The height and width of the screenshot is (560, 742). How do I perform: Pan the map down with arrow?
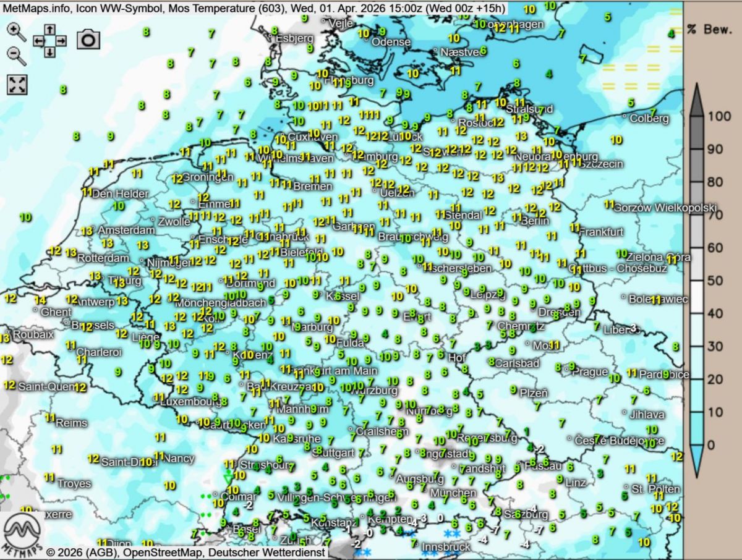(49, 51)
